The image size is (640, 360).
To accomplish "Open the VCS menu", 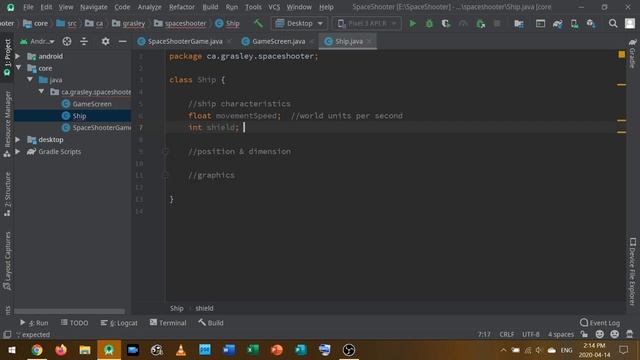I will 274,7.
